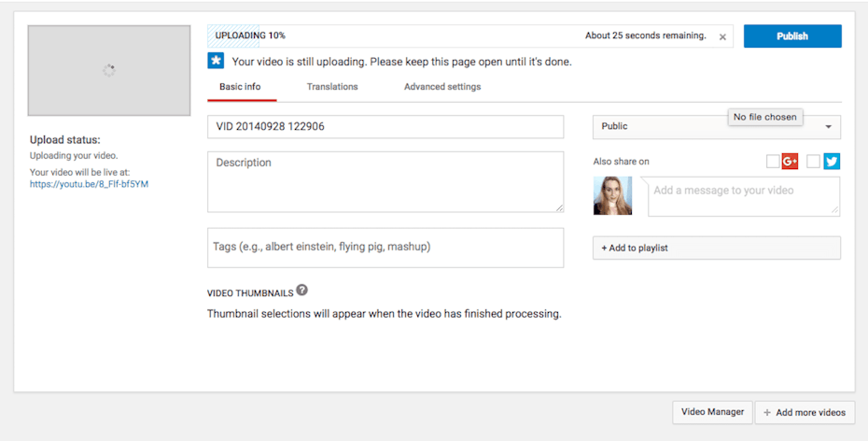Screen dimensions: 868x441
Task: Click the loading spinner in video preview
Action: pyautogui.click(x=109, y=70)
